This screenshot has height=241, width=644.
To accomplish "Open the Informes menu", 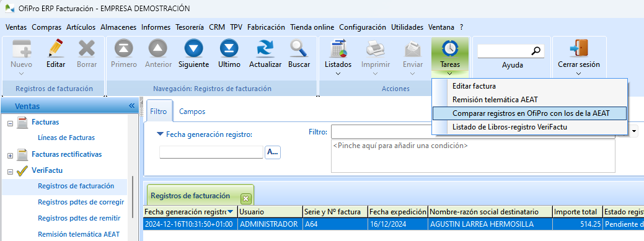I will click(x=156, y=27).
